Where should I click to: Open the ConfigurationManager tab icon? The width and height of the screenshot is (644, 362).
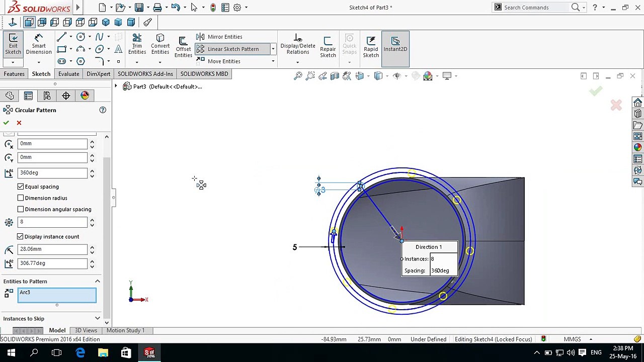pyautogui.click(x=47, y=96)
